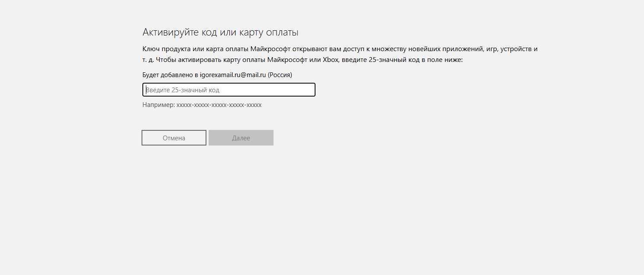Image resolution: width=644 pixels, height=275 pixels.
Task: Click the word приложений in the description
Action: pos(458,49)
